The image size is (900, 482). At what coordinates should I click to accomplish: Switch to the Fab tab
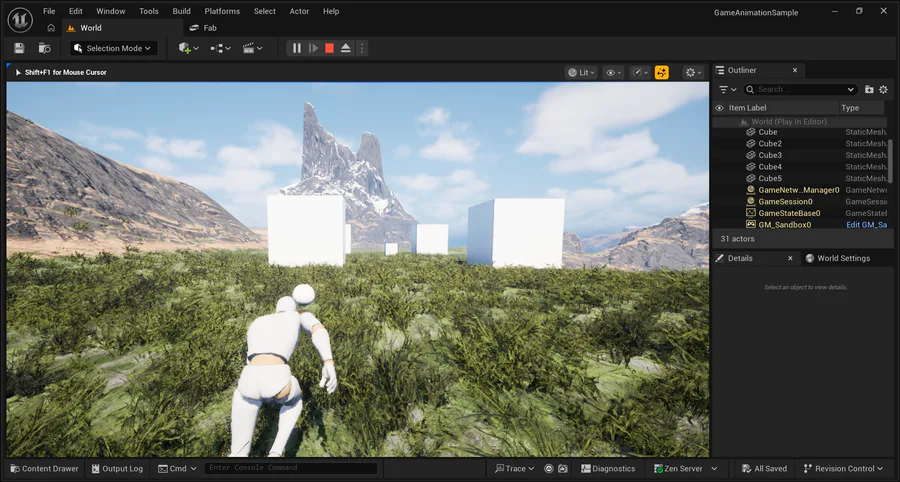(x=204, y=28)
